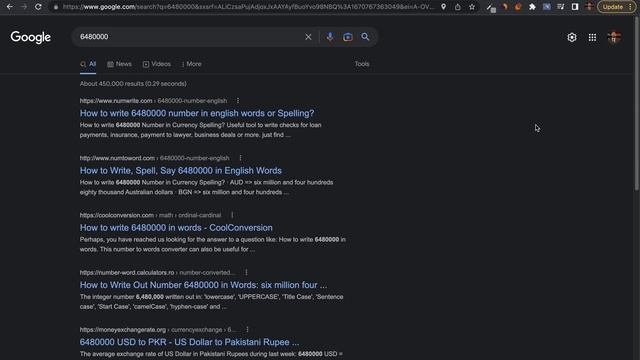Click the 'About 450,000 results' stats text
640x360 pixels.
click(133, 84)
